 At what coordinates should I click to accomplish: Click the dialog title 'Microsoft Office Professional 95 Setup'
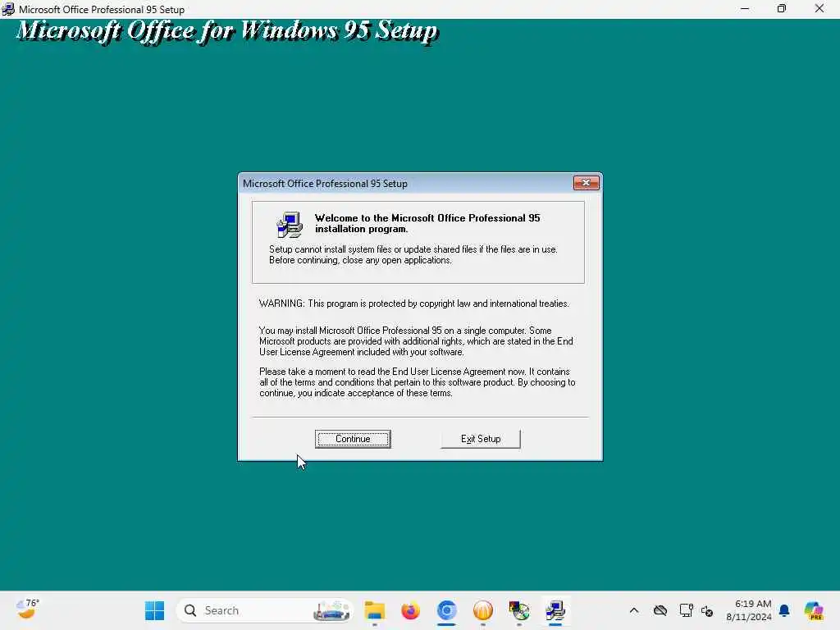(325, 184)
